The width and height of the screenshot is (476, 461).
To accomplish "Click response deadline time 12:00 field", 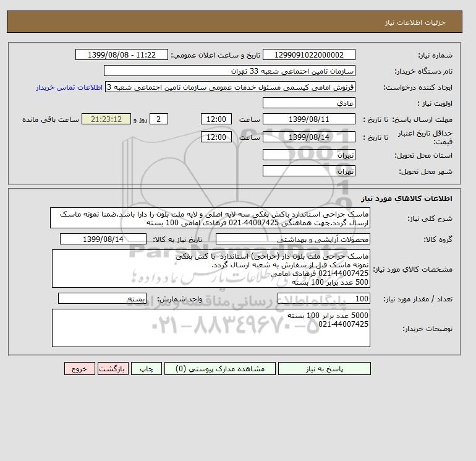I will click(216, 119).
